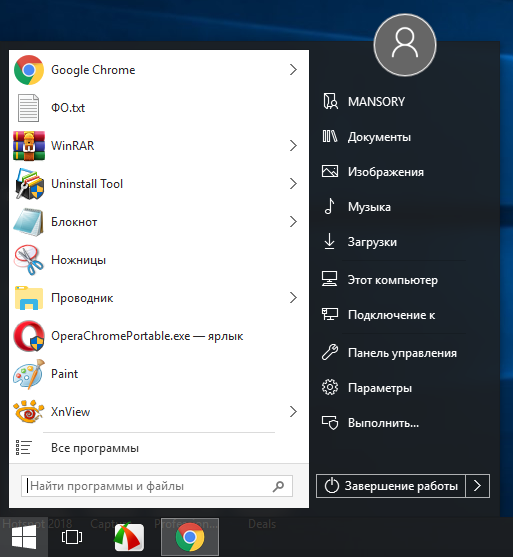513x557 pixels.
Task: Click the magnifier icon in search box
Action: [278, 486]
